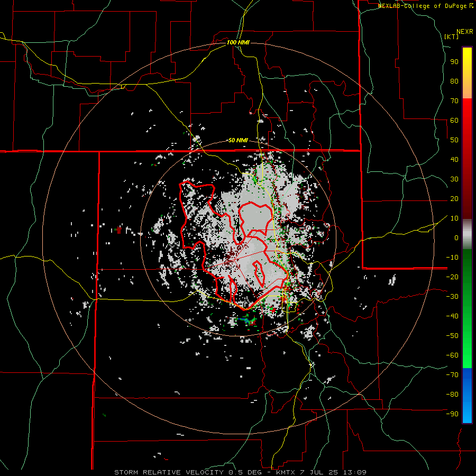Click the blue segment at the color bar bottom

(x=467, y=396)
